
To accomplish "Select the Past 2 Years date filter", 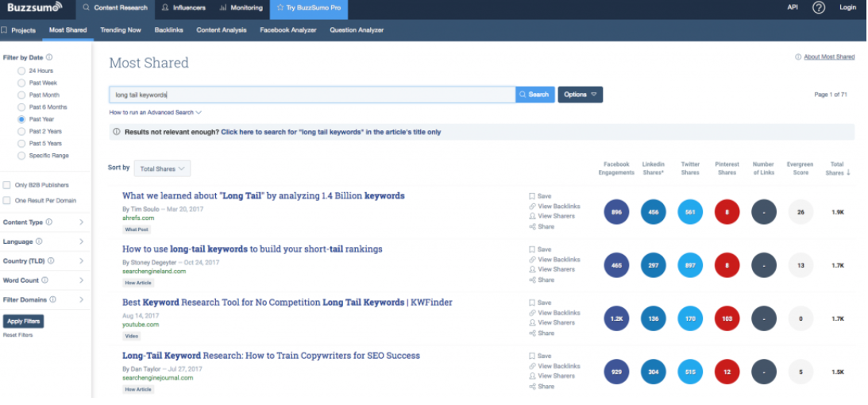I will (21, 132).
